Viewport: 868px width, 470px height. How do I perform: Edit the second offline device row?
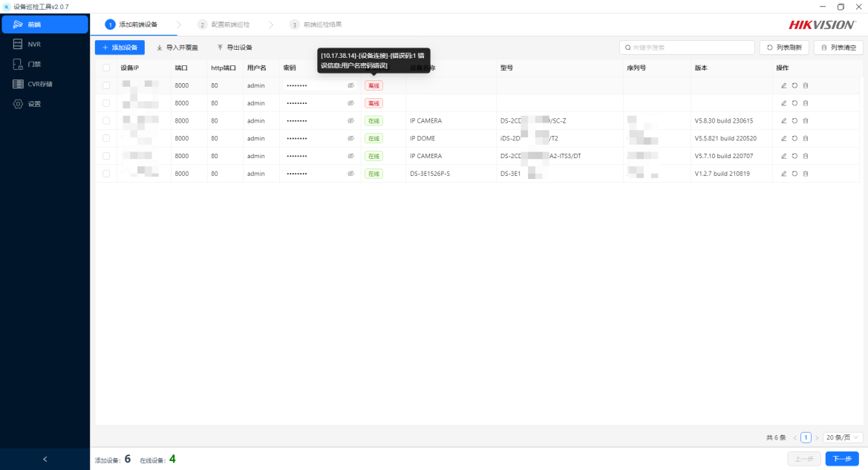tap(784, 103)
